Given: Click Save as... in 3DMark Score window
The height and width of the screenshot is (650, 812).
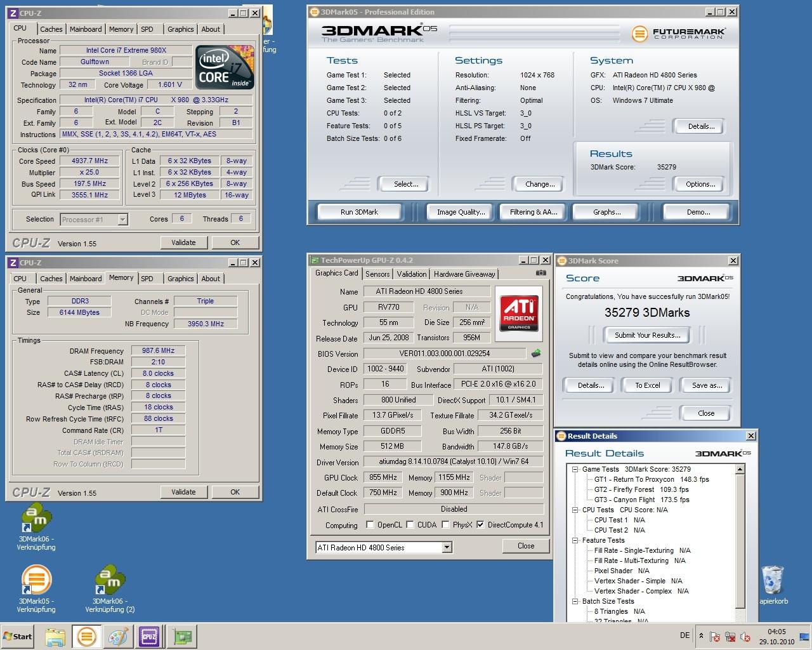Looking at the screenshot, I should click(707, 385).
